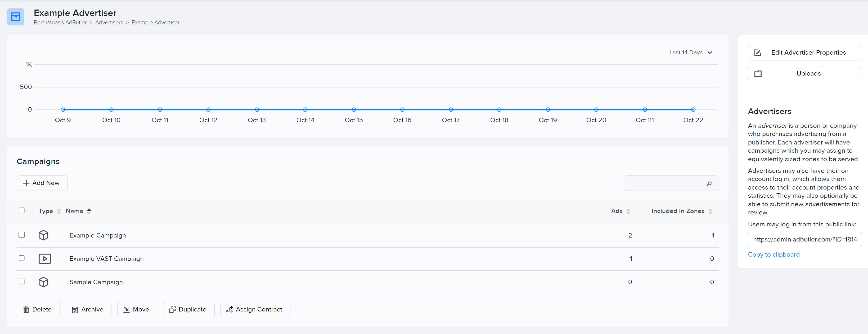The image size is (868, 334).
Task: Click Edit Advertiser Properties button
Action: [x=804, y=53]
